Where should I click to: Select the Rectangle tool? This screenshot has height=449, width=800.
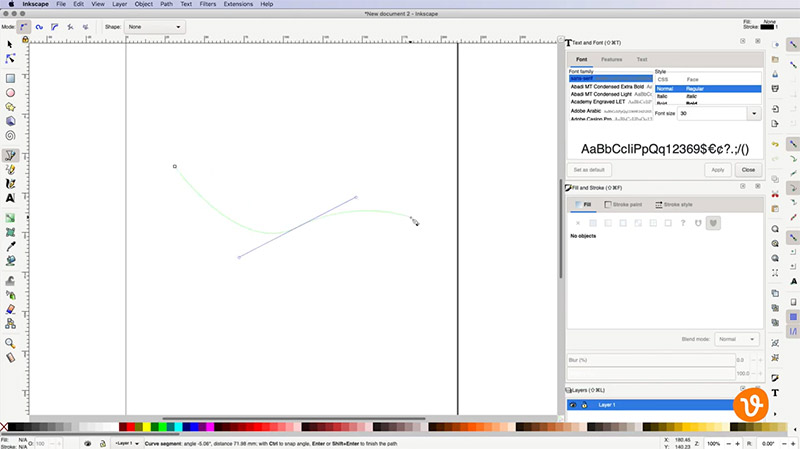point(10,79)
